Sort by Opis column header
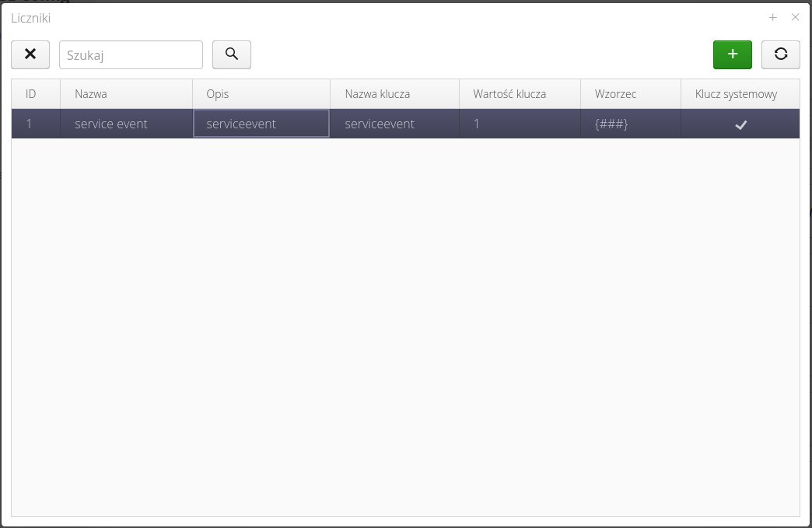Viewport: 812px width, 528px height. click(x=218, y=94)
